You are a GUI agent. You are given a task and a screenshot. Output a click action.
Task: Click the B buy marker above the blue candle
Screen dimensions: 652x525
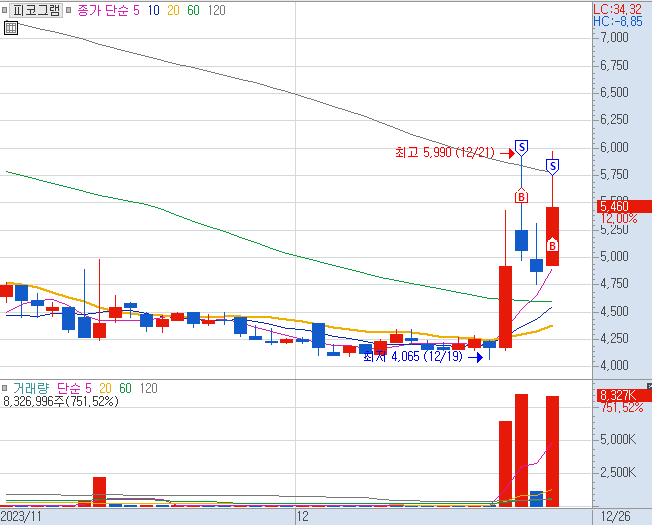[521, 196]
